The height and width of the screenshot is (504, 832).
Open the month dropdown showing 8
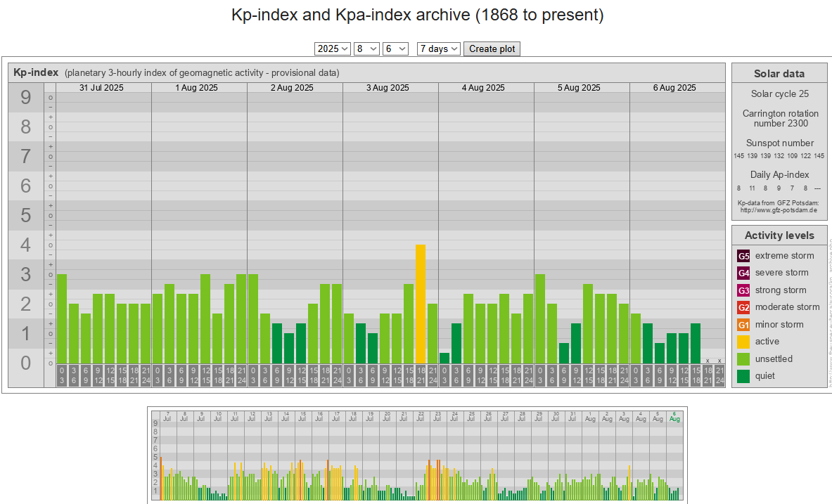pyautogui.click(x=367, y=49)
